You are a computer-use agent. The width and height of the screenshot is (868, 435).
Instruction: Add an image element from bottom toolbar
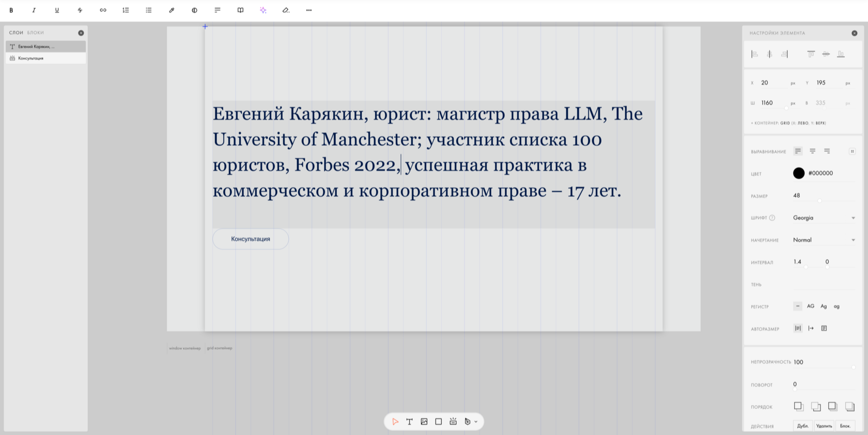click(x=424, y=422)
